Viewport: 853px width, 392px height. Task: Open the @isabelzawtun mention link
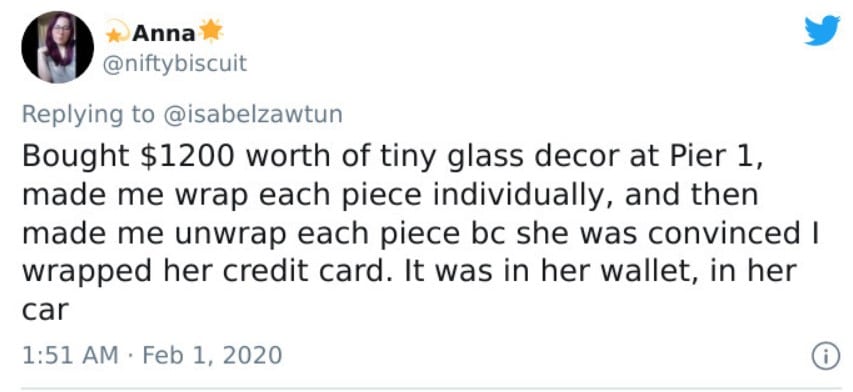pos(253,114)
